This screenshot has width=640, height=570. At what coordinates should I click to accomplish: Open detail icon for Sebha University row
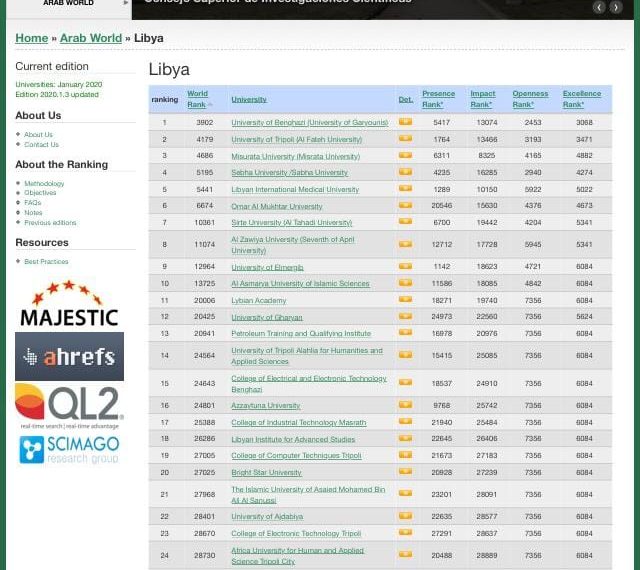click(x=405, y=172)
